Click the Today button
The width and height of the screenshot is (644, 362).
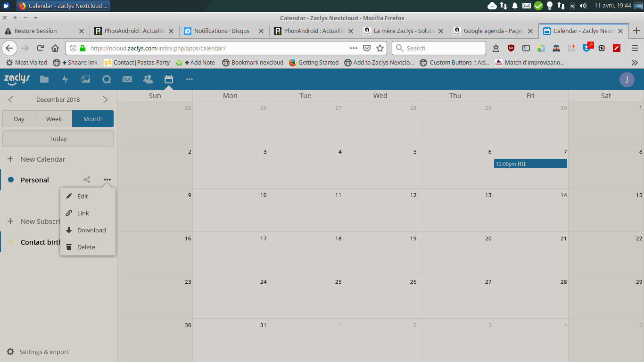pyautogui.click(x=58, y=139)
